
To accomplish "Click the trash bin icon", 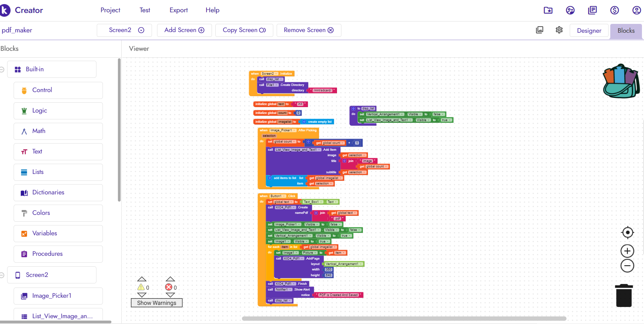I will 624,295.
